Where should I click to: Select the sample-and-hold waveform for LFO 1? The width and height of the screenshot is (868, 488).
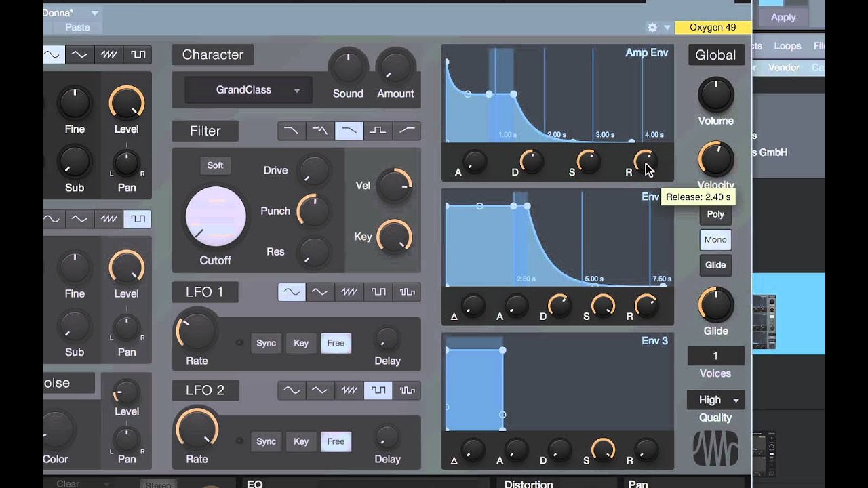[x=407, y=292]
